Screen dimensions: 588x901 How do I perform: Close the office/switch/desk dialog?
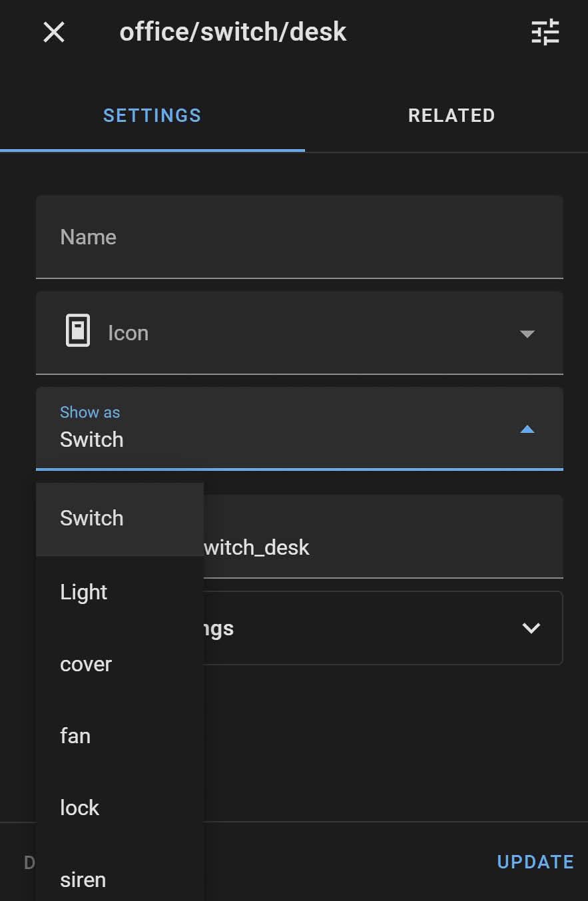tap(54, 32)
